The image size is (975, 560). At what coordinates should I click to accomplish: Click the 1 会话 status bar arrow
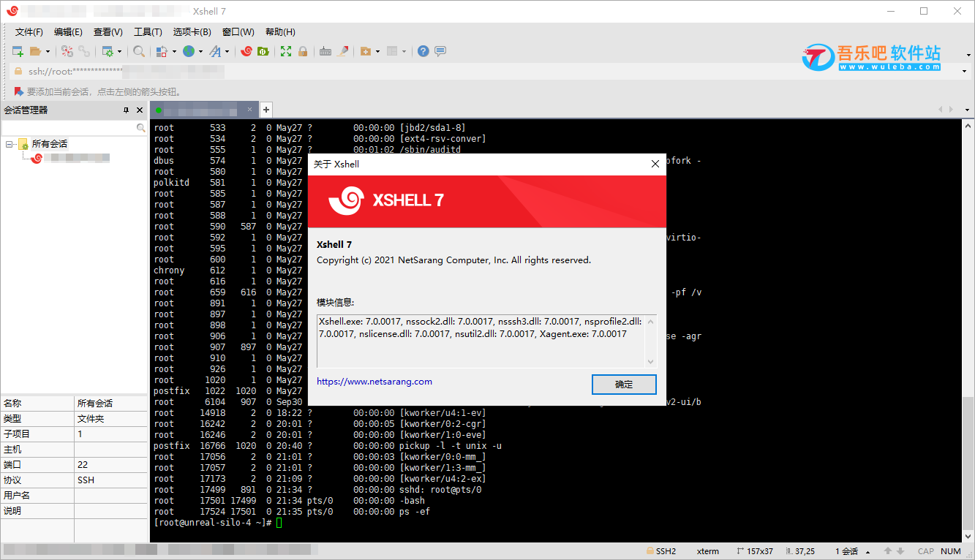[x=868, y=552]
